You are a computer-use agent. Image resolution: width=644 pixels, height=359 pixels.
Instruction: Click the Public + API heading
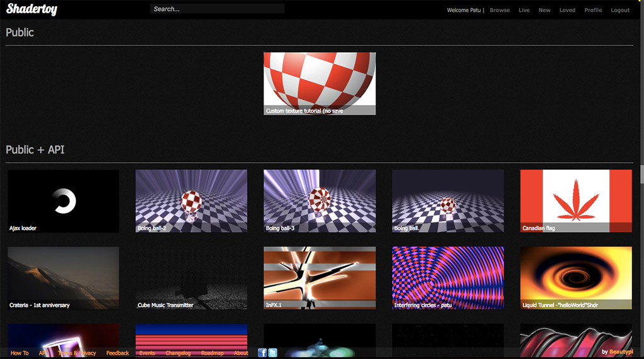(x=35, y=150)
